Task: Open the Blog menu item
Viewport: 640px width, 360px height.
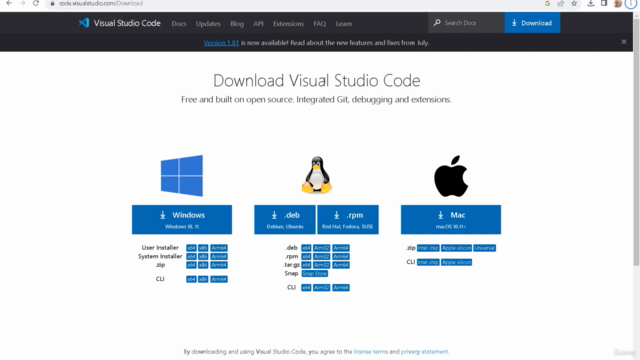Action: tap(237, 24)
